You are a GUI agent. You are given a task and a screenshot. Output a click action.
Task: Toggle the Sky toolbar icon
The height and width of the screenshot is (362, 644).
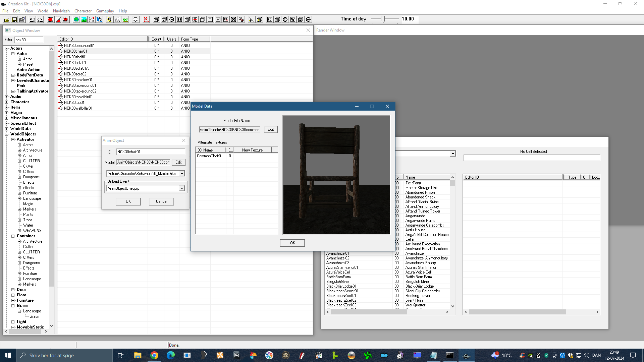pyautogui.click(x=117, y=19)
